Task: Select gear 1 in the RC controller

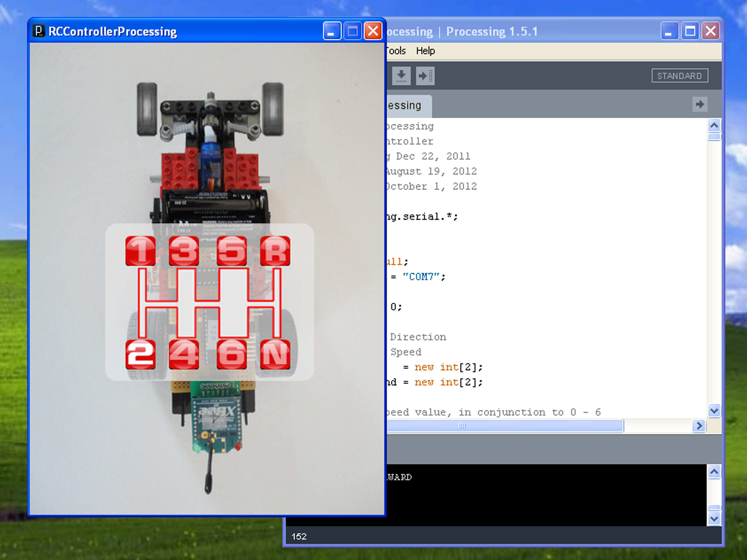Action: tap(140, 251)
